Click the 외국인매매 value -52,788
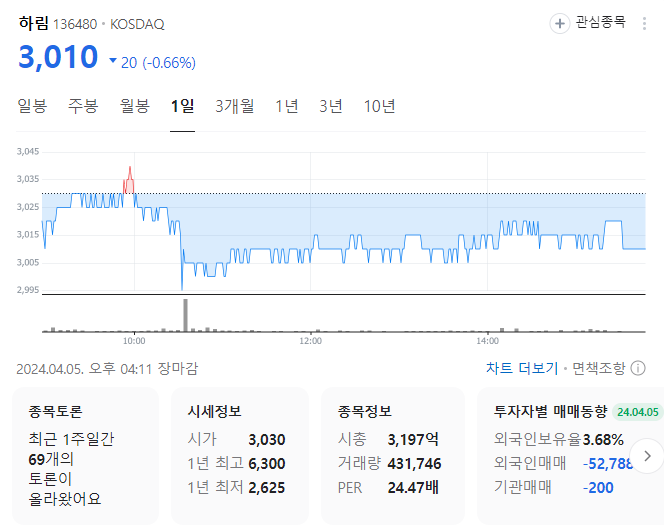 click(x=607, y=464)
